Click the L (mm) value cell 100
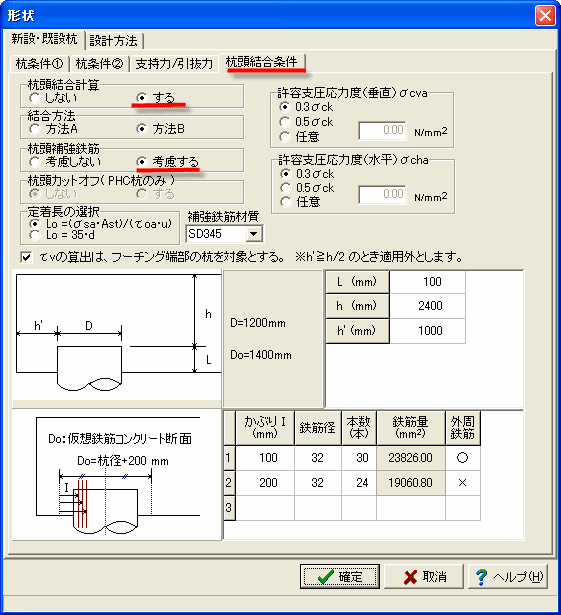Screen dimensions: 561x615 coord(428,282)
